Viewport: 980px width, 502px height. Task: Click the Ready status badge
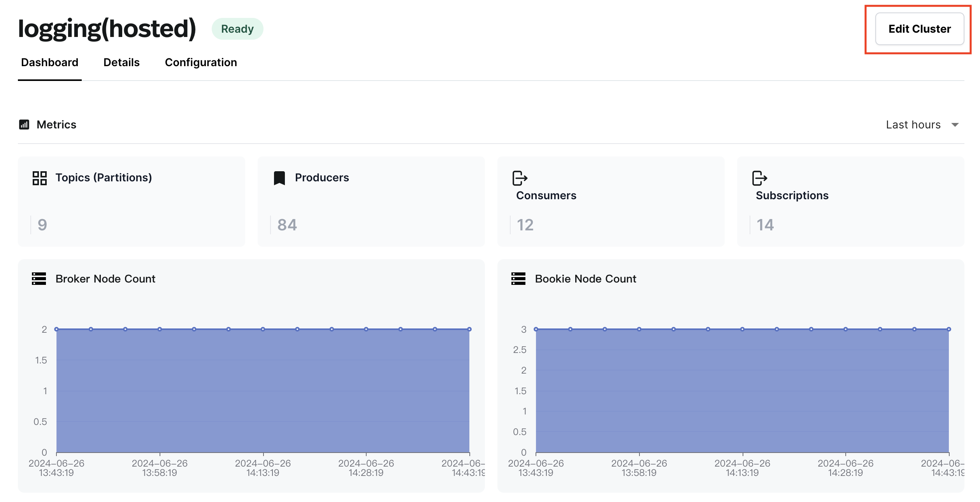click(x=237, y=29)
